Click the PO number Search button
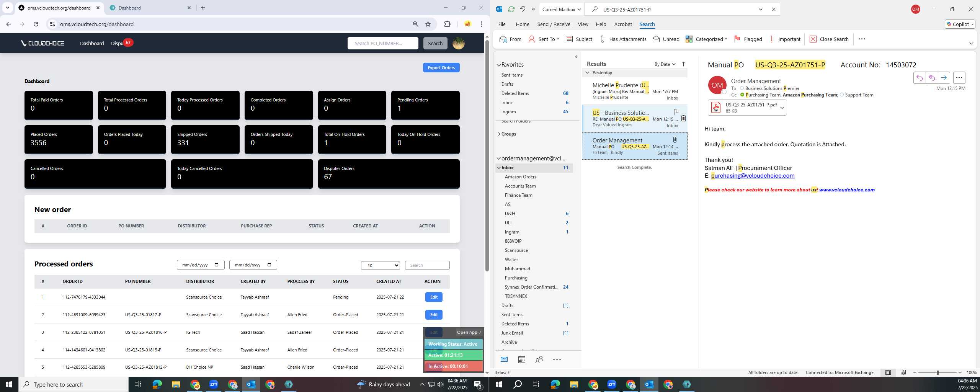Screen dimensions: 980x392 click(435, 43)
